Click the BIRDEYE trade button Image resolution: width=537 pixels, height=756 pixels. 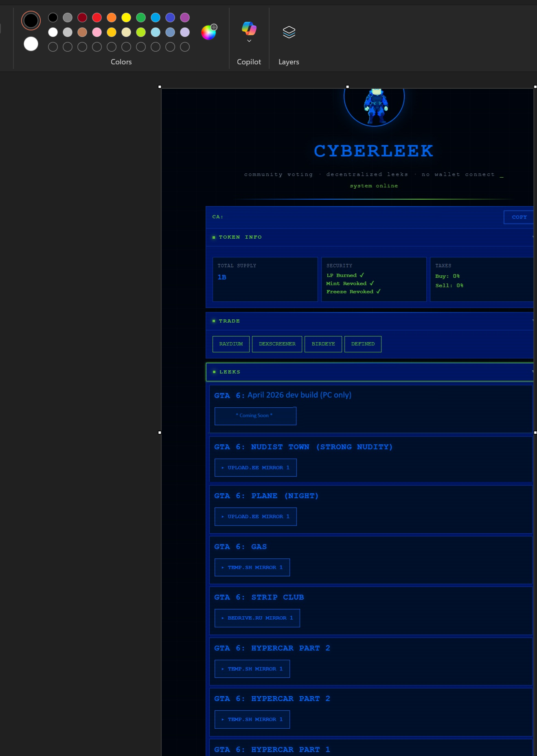tap(323, 344)
